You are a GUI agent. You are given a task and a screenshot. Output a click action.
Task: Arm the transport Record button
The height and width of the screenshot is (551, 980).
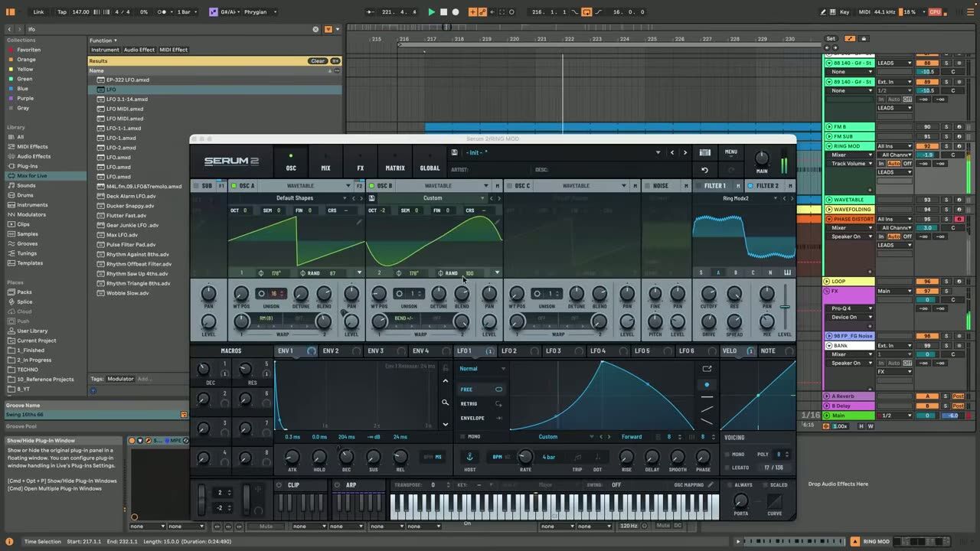tap(456, 12)
